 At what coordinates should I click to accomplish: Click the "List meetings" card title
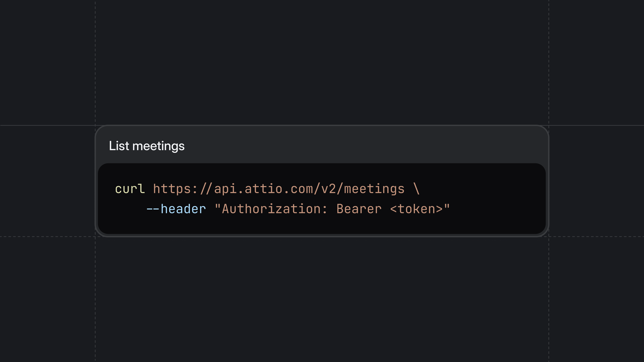click(147, 146)
